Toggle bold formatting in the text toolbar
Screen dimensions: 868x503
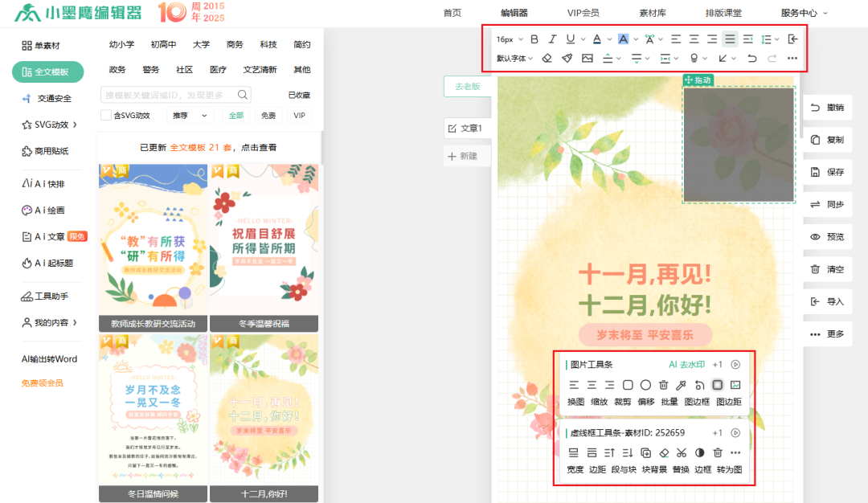pos(534,39)
